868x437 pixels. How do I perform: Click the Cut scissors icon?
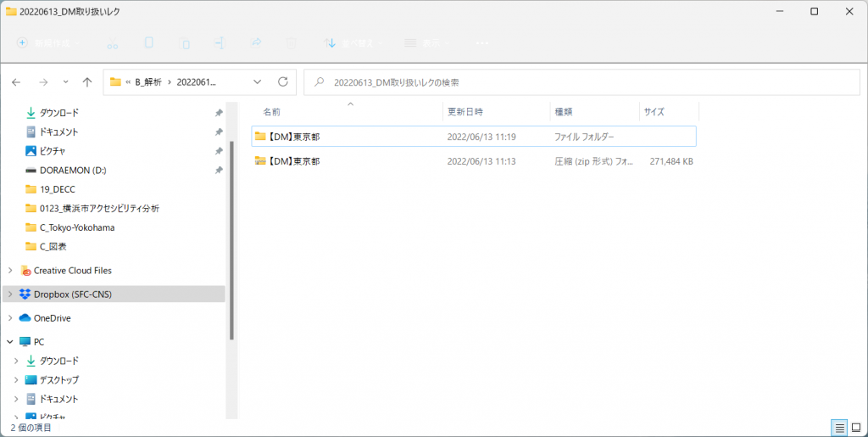click(113, 42)
